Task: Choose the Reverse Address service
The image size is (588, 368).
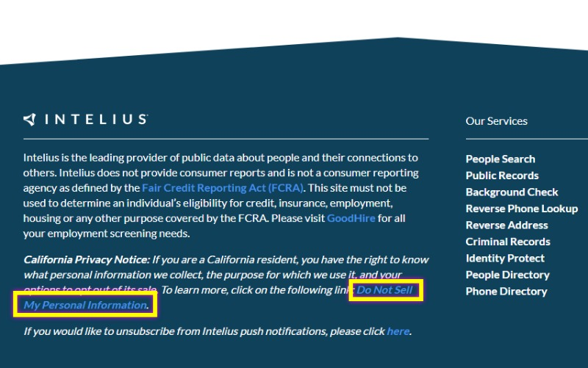Action: pos(506,225)
